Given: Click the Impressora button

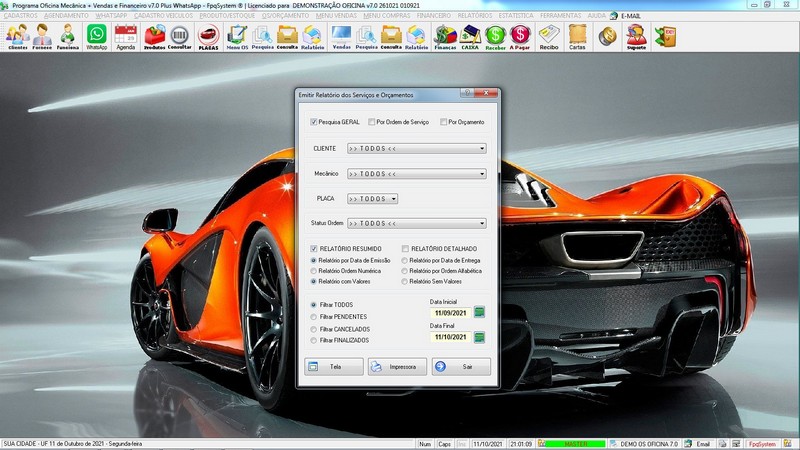Looking at the screenshot, I should click(x=397, y=367).
